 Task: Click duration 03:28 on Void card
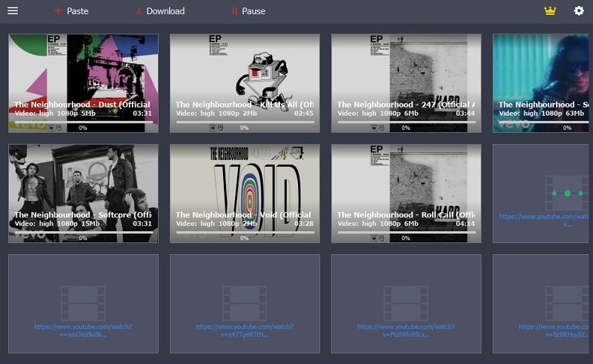click(x=304, y=224)
